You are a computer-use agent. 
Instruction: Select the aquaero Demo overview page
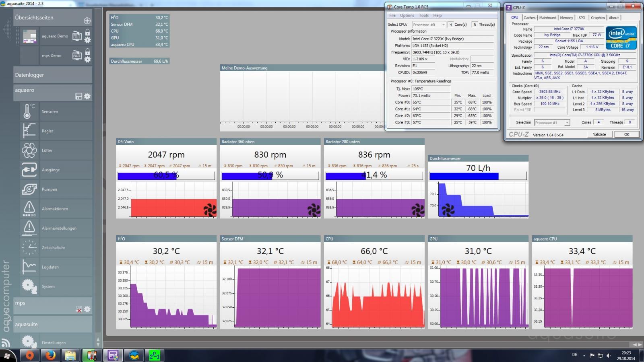coord(55,36)
